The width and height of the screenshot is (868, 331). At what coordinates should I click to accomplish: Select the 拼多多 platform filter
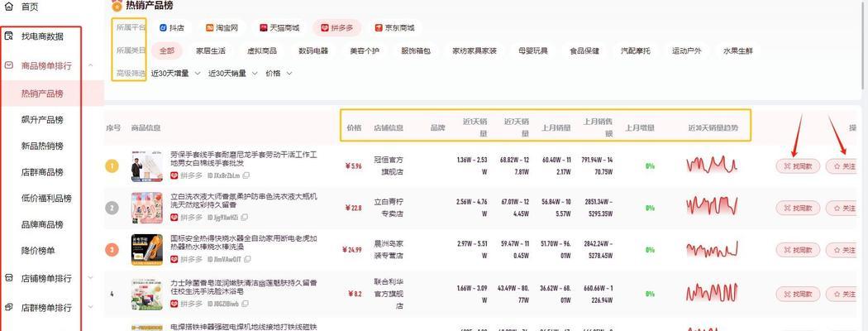337,28
